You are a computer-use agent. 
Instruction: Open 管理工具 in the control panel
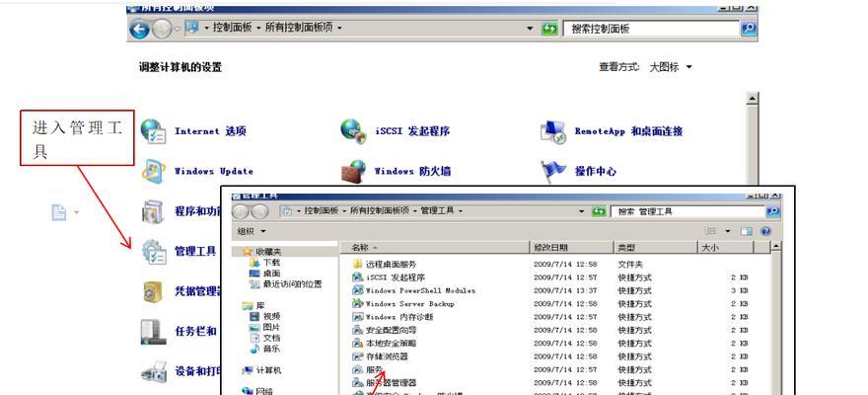coord(179,251)
